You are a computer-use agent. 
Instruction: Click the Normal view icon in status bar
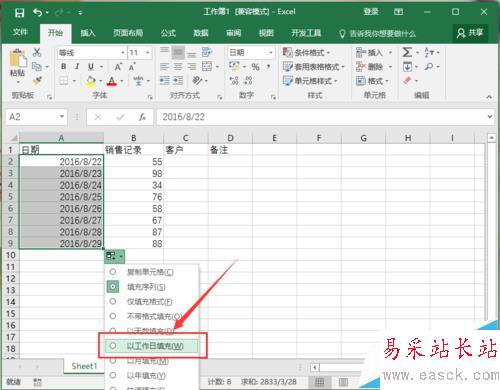pos(319,382)
